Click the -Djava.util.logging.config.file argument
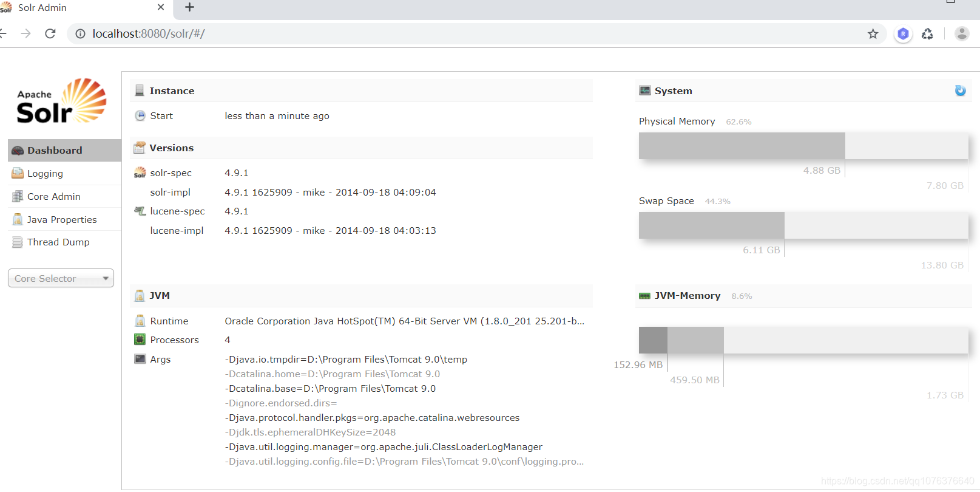980x492 pixels. (x=404, y=461)
